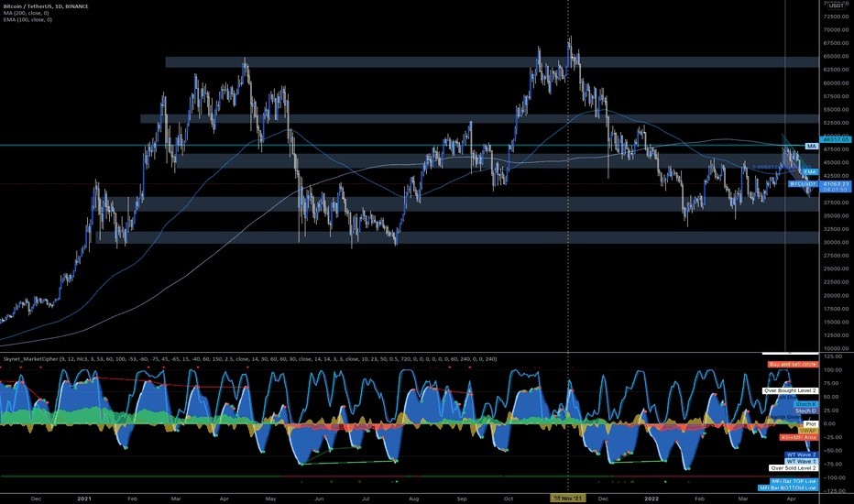
Task: Click the MA price scale label
Action: click(x=812, y=146)
